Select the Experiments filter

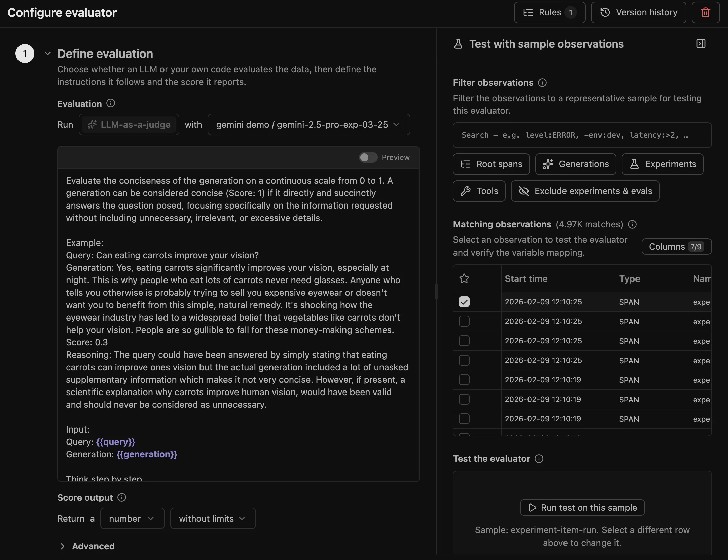662,164
